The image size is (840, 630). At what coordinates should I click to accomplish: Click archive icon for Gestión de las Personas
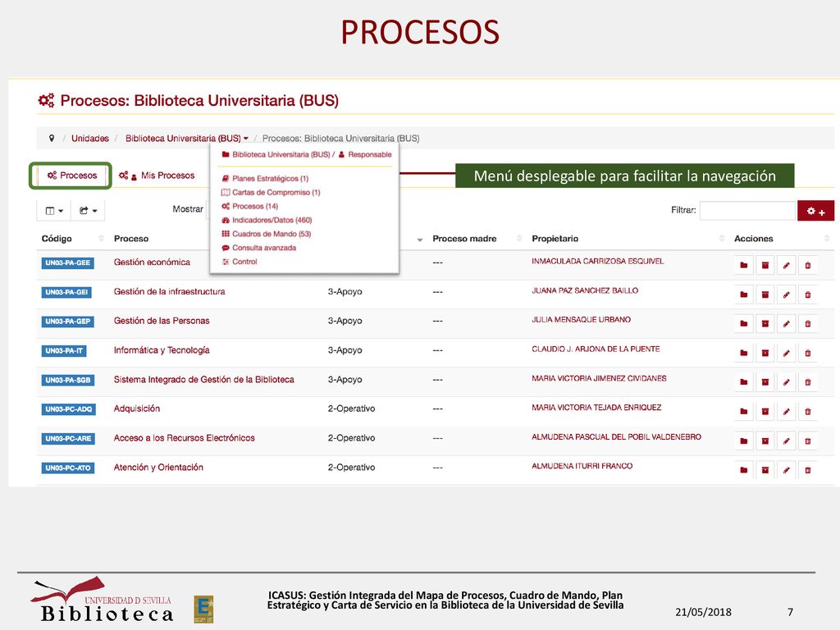click(x=765, y=323)
